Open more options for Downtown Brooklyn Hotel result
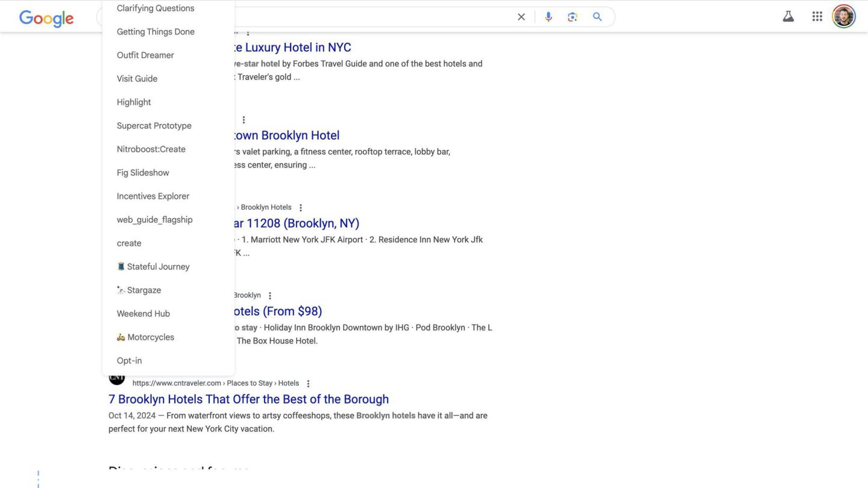This screenshot has height=488, width=868. pos(244,120)
